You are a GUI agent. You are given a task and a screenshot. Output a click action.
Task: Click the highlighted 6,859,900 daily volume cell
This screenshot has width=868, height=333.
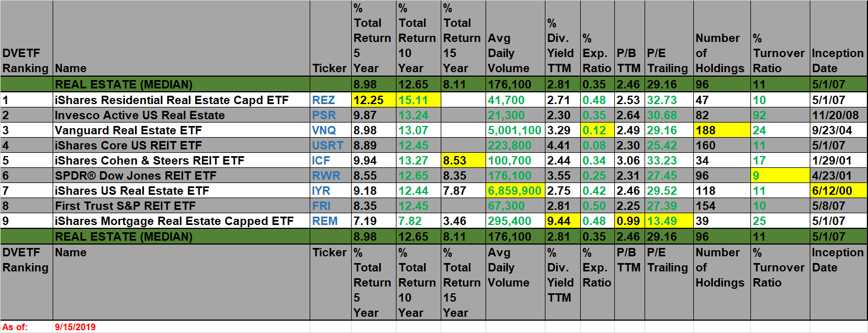515,191
